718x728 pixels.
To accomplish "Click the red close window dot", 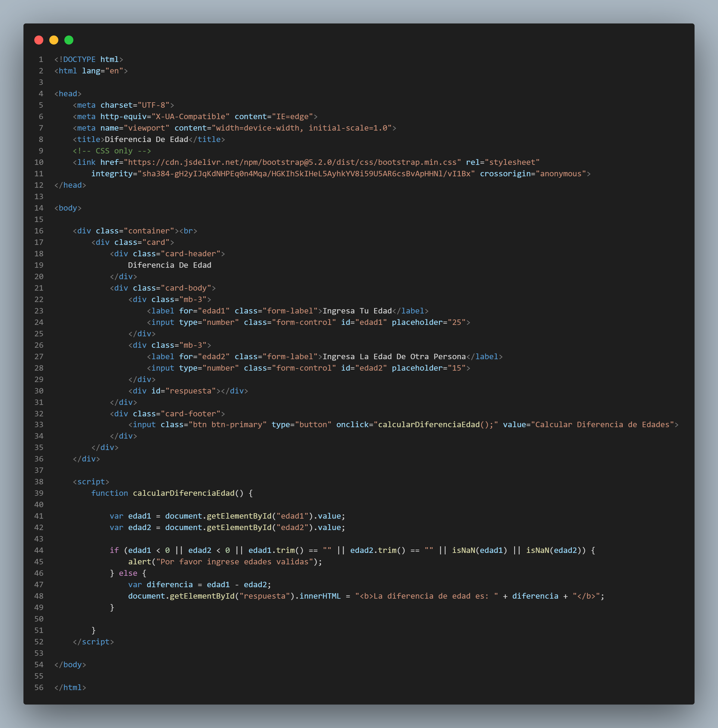I will pyautogui.click(x=39, y=40).
